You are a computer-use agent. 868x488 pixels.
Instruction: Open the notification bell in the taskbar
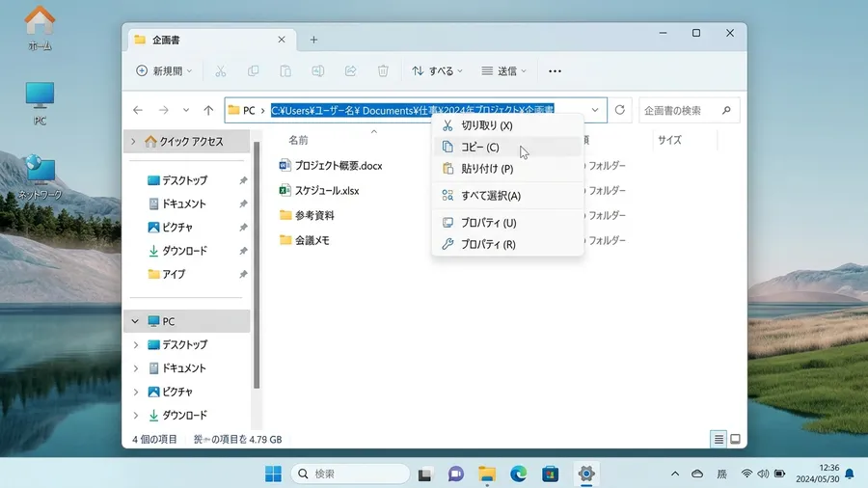tap(849, 474)
